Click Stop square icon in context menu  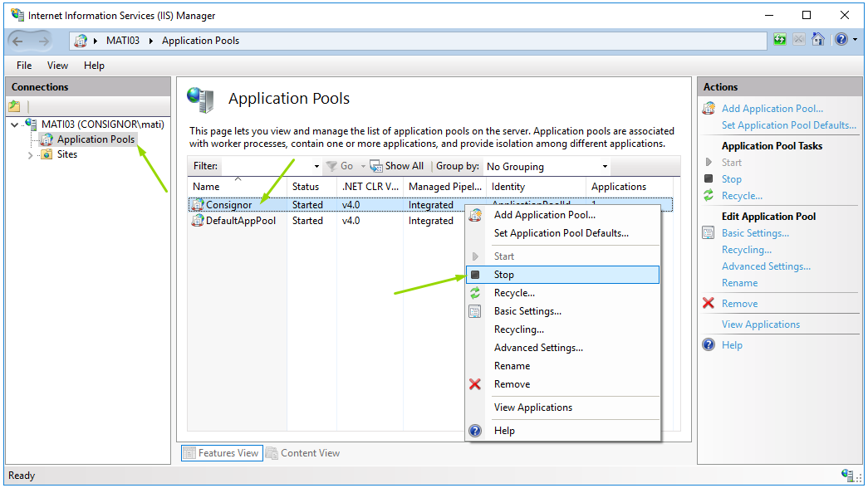tap(475, 275)
